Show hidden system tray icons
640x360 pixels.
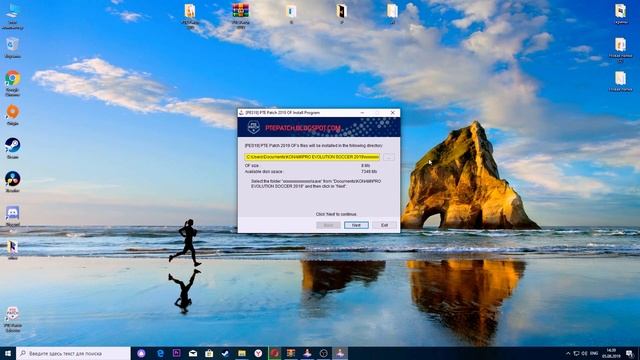(x=568, y=353)
